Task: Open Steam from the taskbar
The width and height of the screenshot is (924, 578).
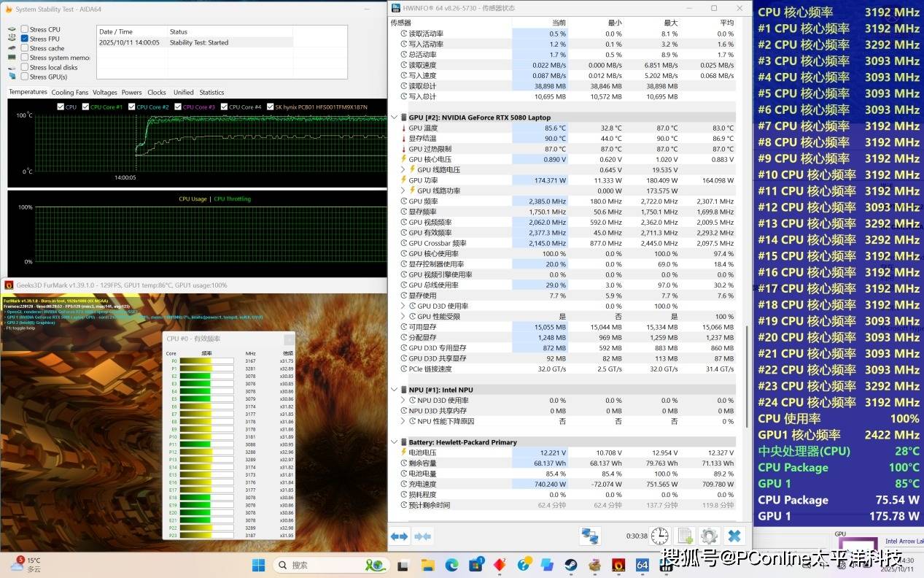Action: (570, 565)
